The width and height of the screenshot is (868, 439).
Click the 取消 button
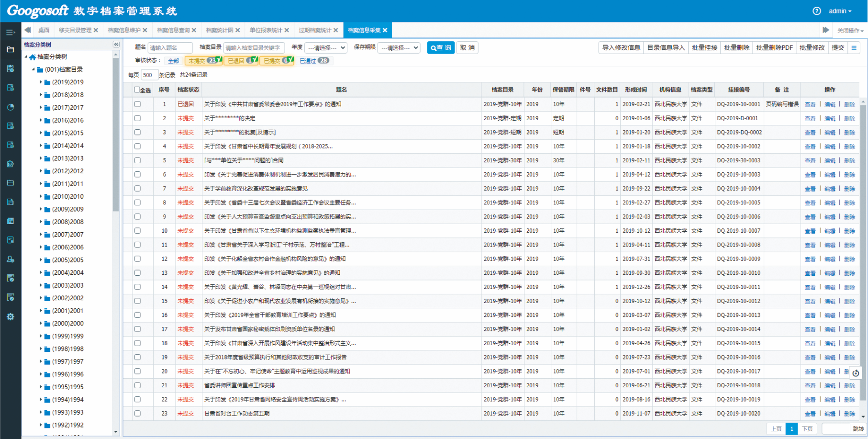(x=467, y=48)
